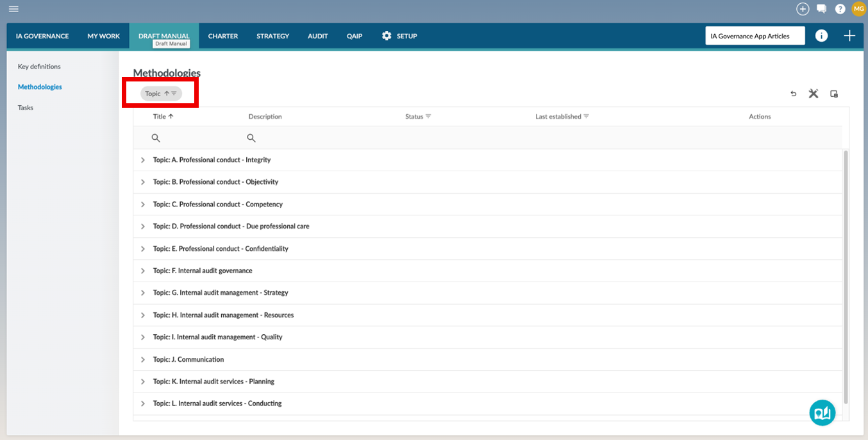The height and width of the screenshot is (440, 868).
Task: Open Key definitions in sidebar
Action: click(x=39, y=66)
